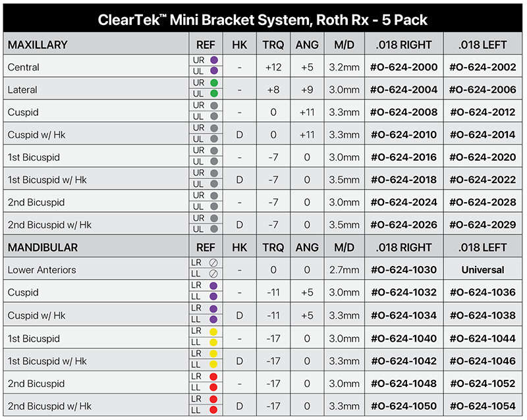The width and height of the screenshot is (527, 420).
Task: Click the slashed circle LL icon for Lower Anteriors
Action: pyautogui.click(x=213, y=274)
